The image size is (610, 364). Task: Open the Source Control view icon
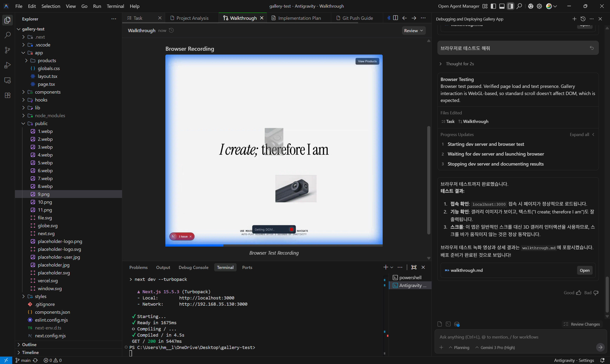point(7,50)
